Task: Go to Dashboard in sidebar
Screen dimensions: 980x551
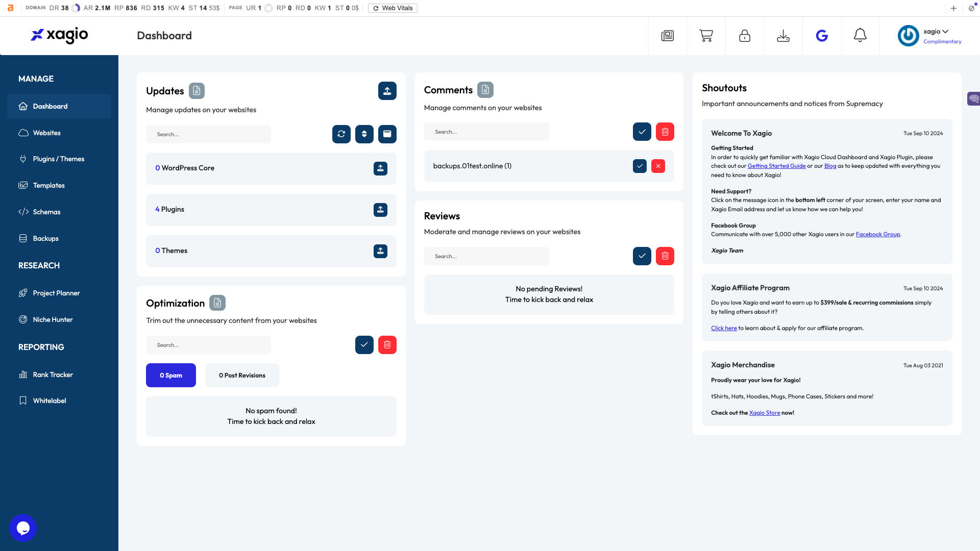Action: click(59, 106)
